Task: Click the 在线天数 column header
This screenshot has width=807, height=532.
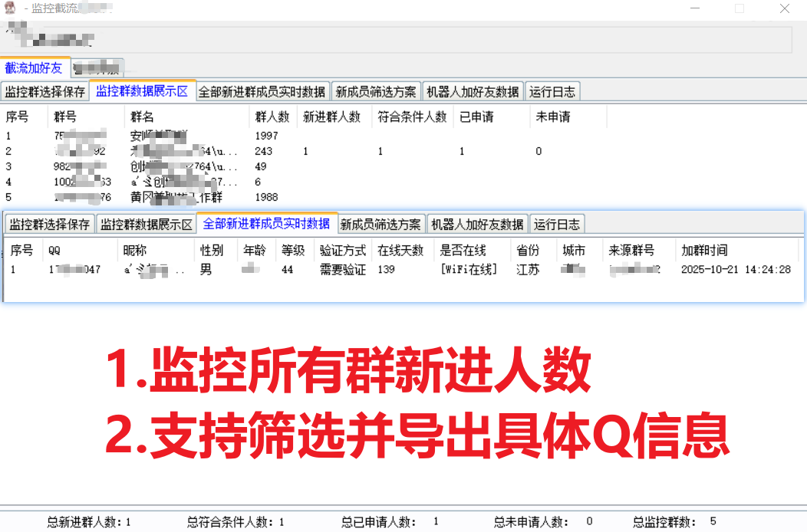Action: click(x=400, y=251)
